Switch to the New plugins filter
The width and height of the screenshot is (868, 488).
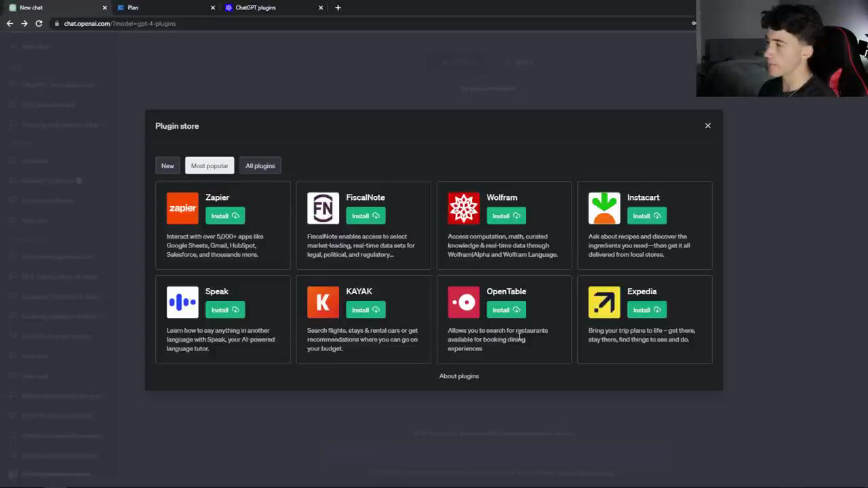[167, 165]
